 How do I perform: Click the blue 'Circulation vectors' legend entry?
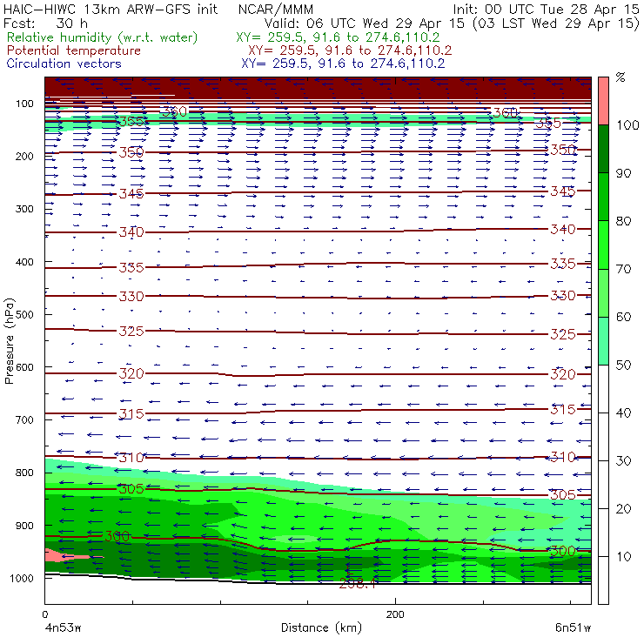pos(64,64)
